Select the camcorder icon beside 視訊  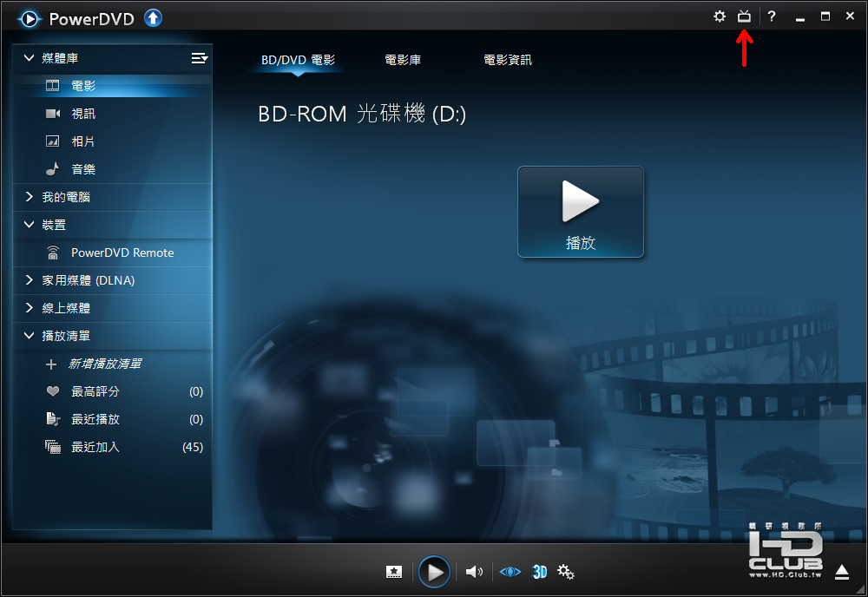click(53, 114)
